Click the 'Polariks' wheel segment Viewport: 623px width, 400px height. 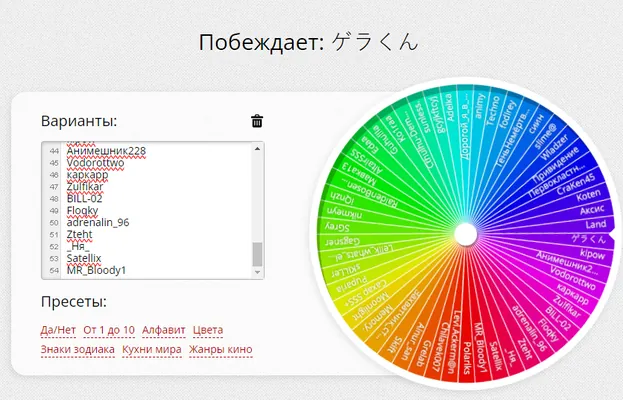pos(468,357)
